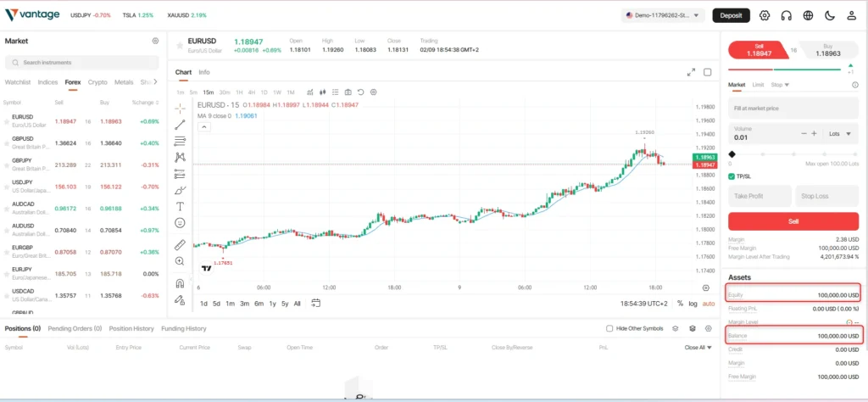868x402 pixels.
Task: Open the Lots unit dropdown
Action: tap(839, 133)
